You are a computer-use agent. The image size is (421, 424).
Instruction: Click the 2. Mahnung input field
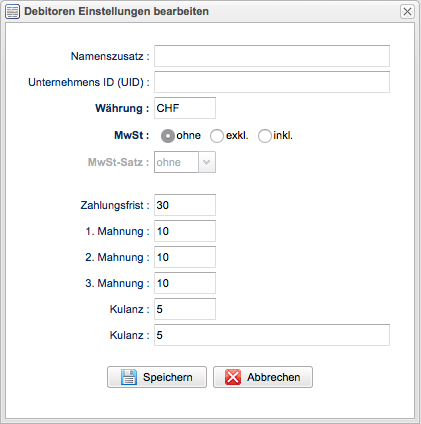point(185,257)
